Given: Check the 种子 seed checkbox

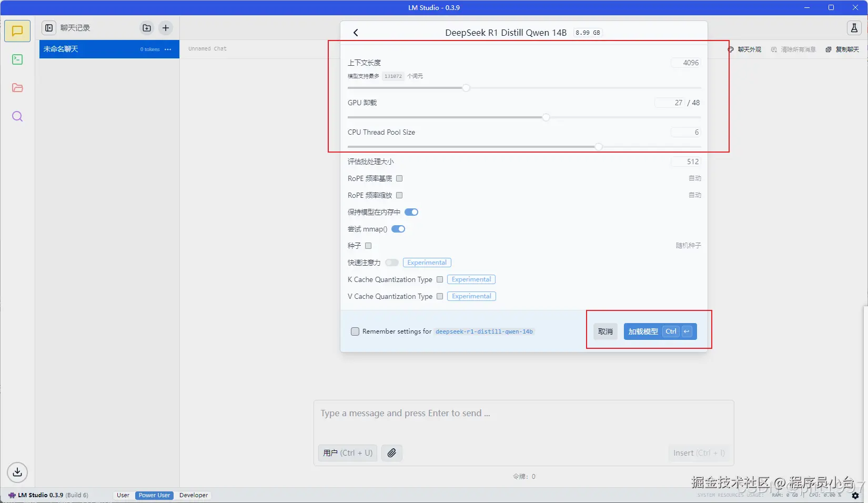Looking at the screenshot, I should click(x=368, y=246).
